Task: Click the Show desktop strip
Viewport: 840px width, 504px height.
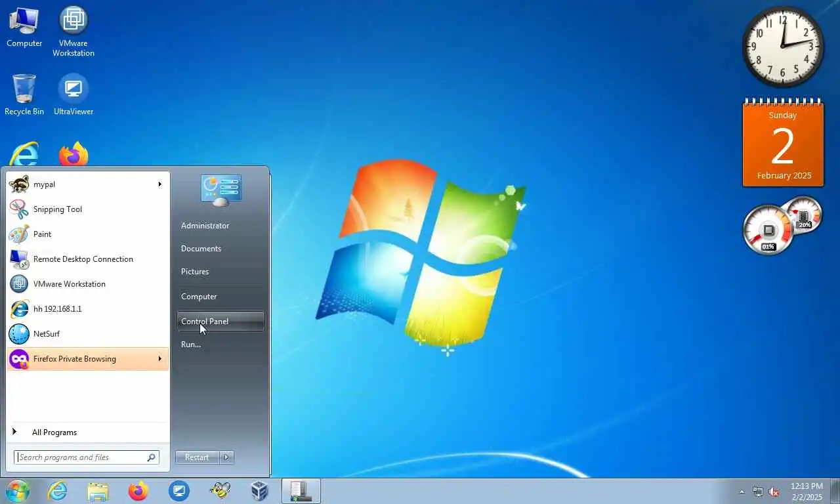Action: coord(835,491)
